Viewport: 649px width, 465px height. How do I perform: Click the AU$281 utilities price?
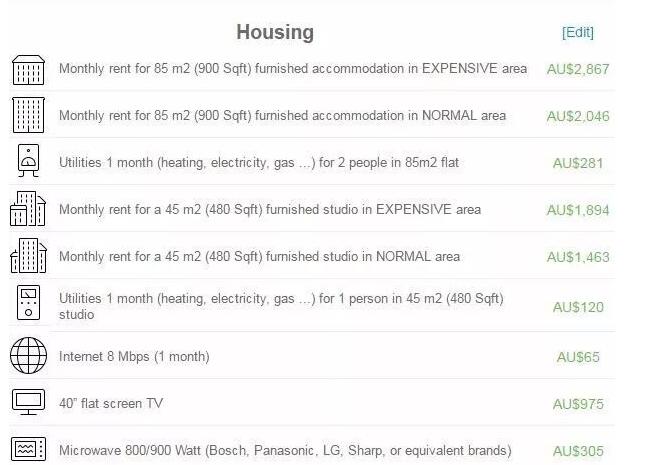tap(577, 163)
